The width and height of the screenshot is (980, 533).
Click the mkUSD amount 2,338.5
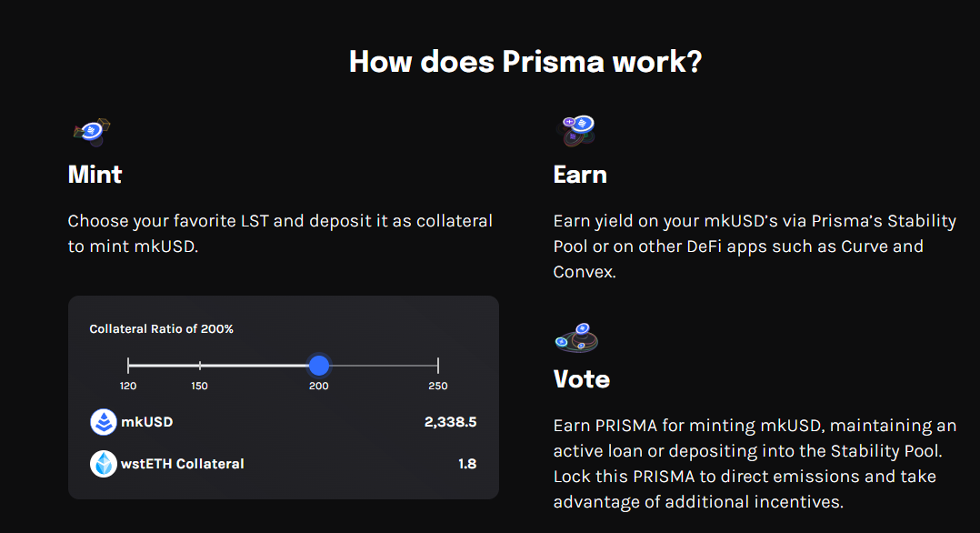pyautogui.click(x=451, y=422)
